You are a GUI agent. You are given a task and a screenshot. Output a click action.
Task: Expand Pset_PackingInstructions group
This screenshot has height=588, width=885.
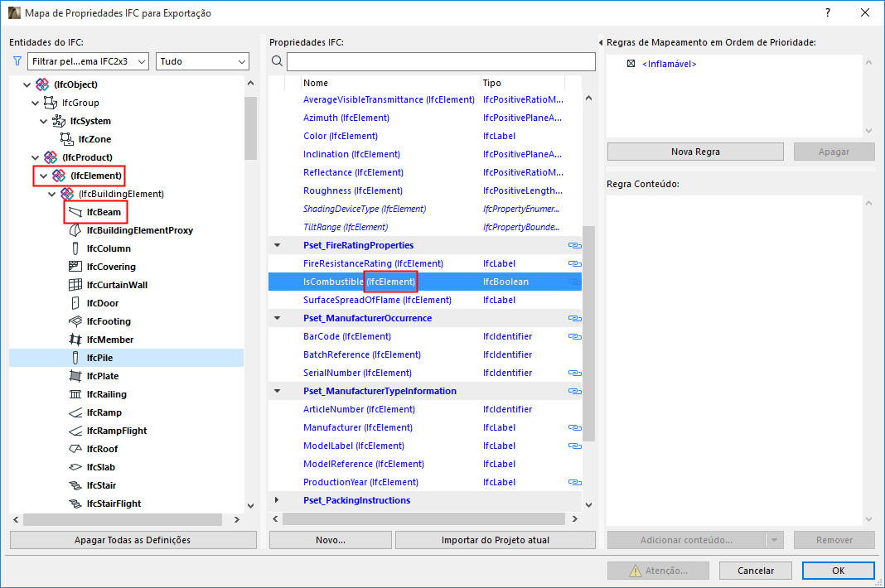coord(277,500)
